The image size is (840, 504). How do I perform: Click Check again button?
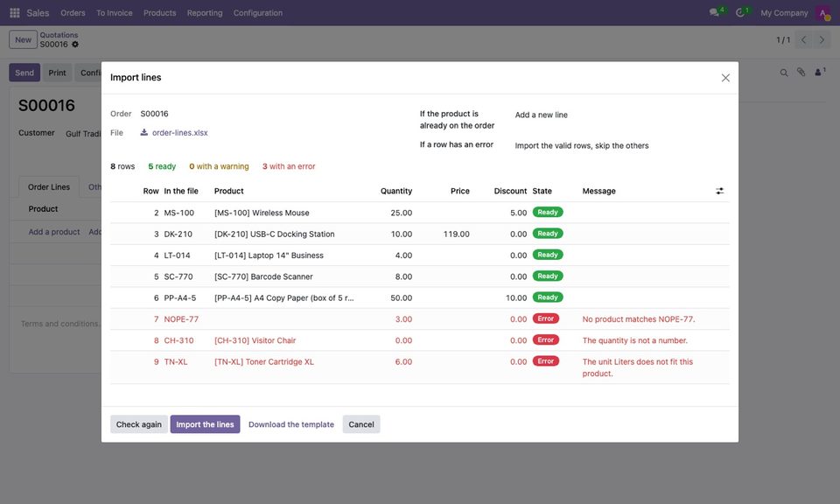coord(139,424)
